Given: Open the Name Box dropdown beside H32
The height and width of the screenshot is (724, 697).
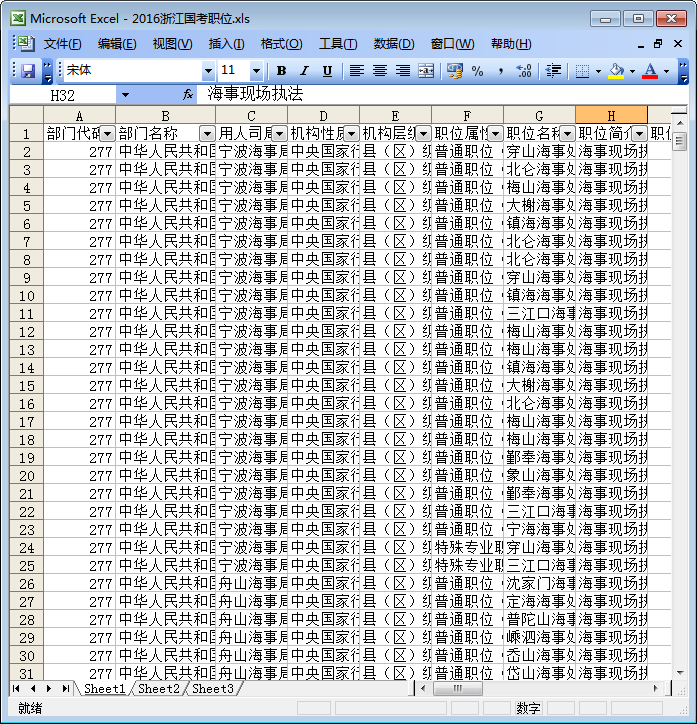Looking at the screenshot, I should point(125,95).
